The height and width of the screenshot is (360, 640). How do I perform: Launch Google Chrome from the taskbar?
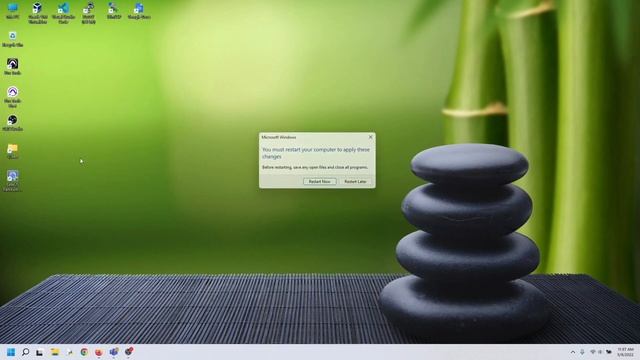point(84,352)
